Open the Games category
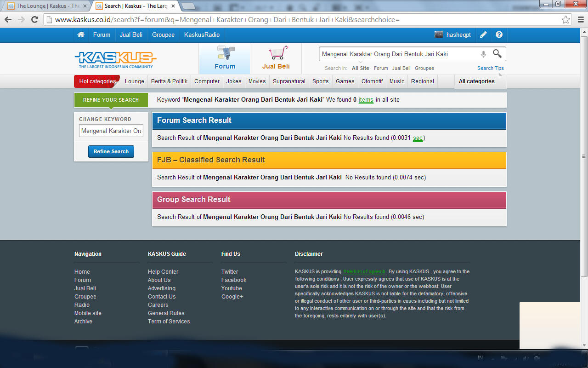 coord(345,81)
